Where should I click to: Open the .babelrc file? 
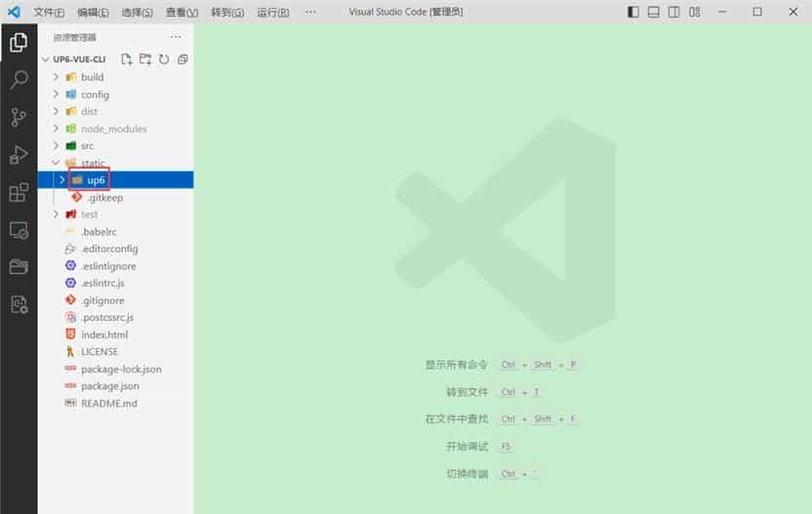click(99, 231)
